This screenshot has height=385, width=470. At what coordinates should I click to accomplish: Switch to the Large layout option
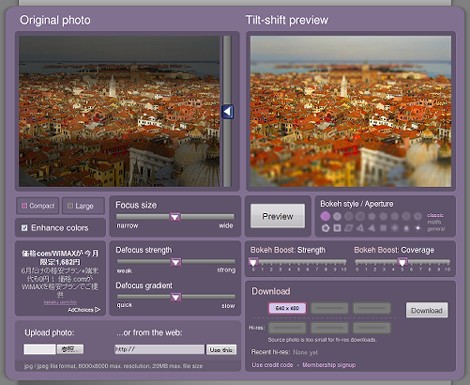[83, 206]
